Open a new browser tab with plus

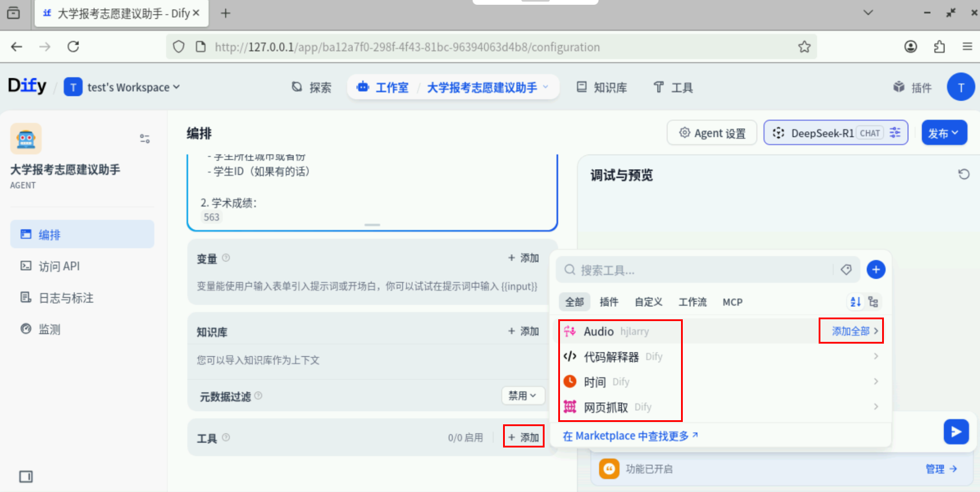coord(225,13)
